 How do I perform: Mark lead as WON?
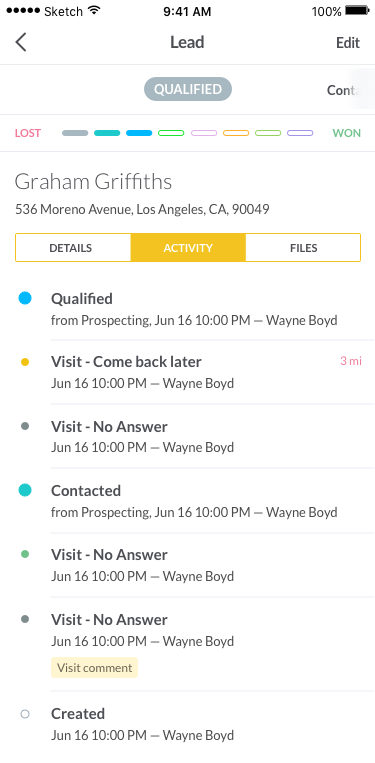coord(346,133)
